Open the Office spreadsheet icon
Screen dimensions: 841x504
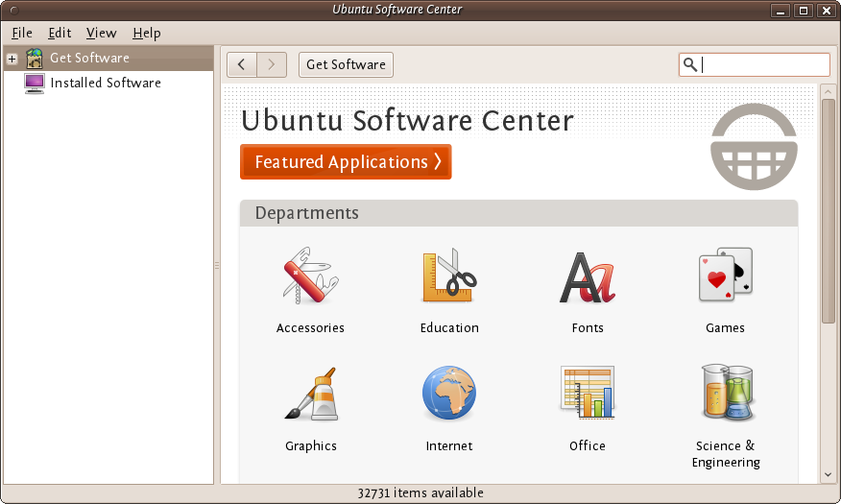pyautogui.click(x=588, y=393)
